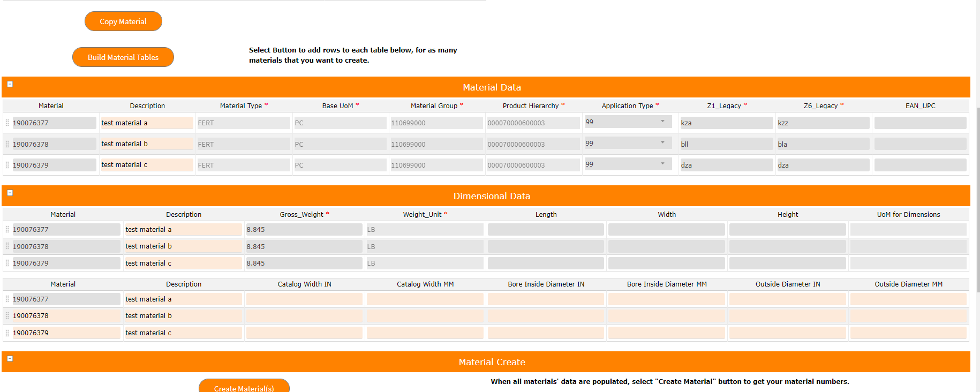Grab row handle of 190076377 in Material Data
This screenshot has width=980, height=392.
pyautogui.click(x=7, y=123)
